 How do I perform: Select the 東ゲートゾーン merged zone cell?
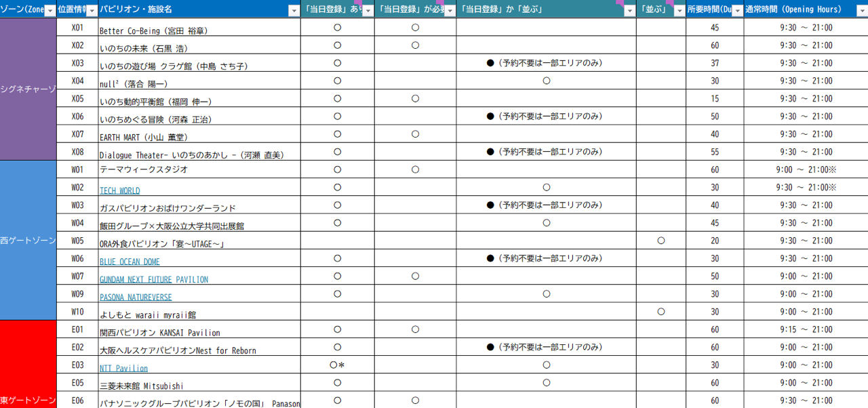(28, 365)
